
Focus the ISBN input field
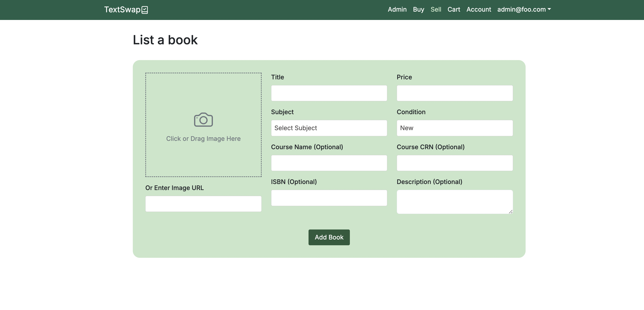[x=329, y=198]
